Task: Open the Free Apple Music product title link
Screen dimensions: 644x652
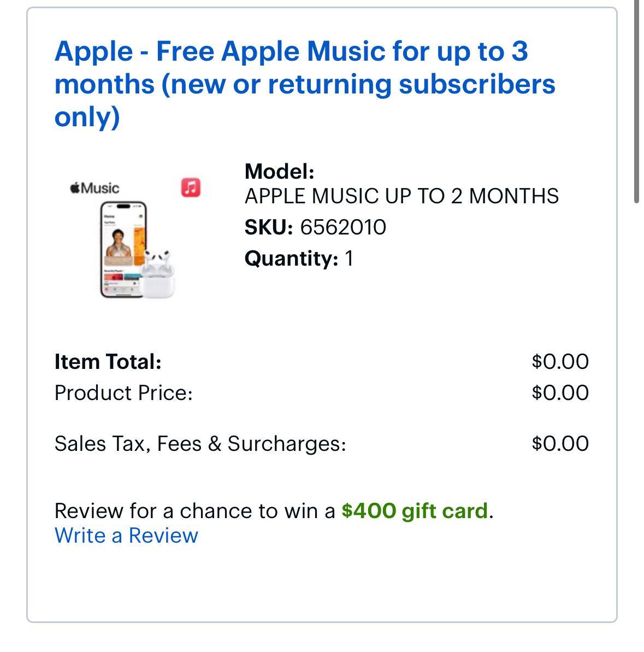Action: [x=304, y=84]
